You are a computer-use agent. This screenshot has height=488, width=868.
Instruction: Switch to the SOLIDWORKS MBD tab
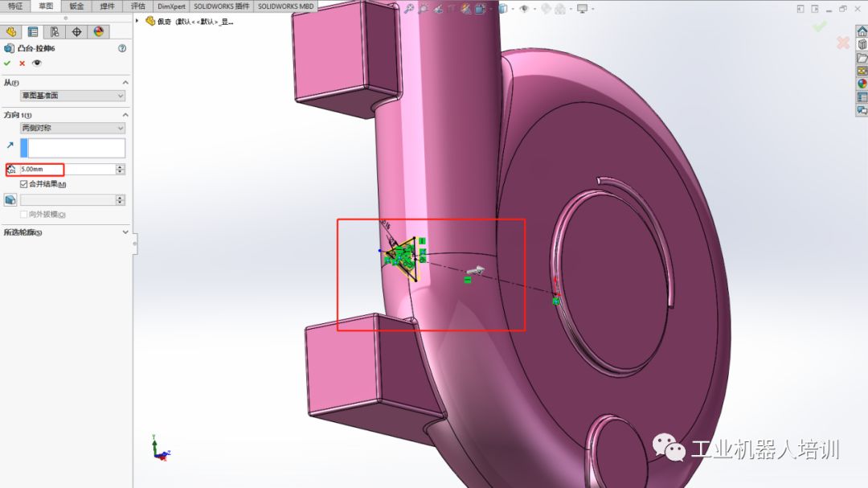click(x=285, y=6)
